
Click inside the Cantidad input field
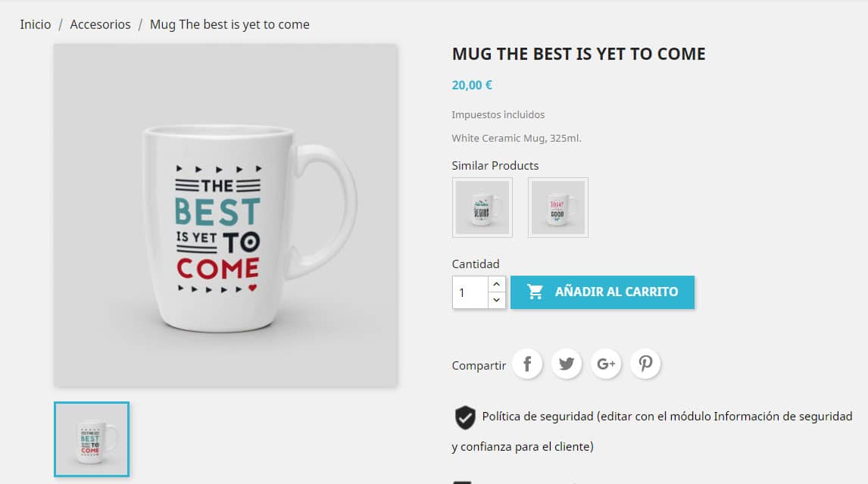coord(468,292)
